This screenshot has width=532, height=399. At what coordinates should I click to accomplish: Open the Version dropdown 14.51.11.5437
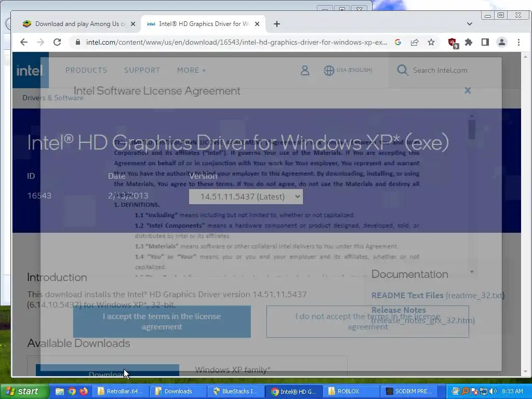246,196
